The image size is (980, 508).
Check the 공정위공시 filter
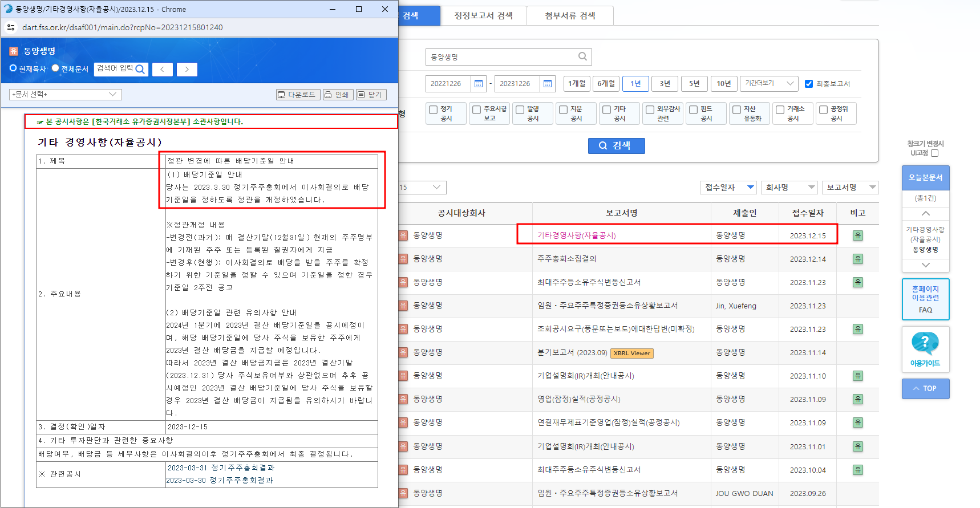click(823, 109)
